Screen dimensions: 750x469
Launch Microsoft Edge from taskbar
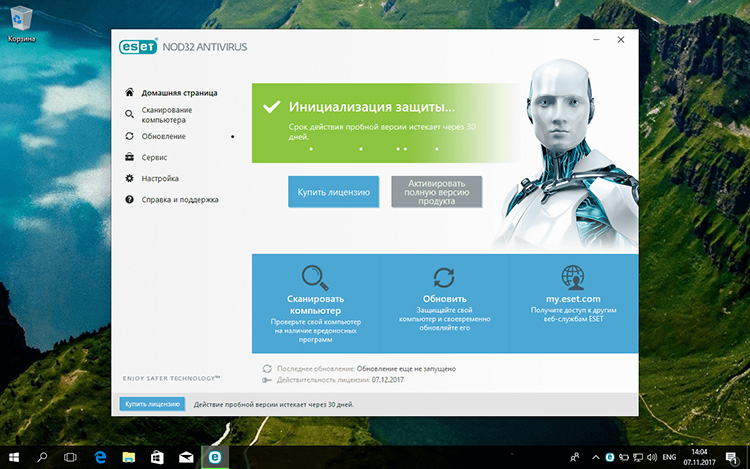click(100, 458)
